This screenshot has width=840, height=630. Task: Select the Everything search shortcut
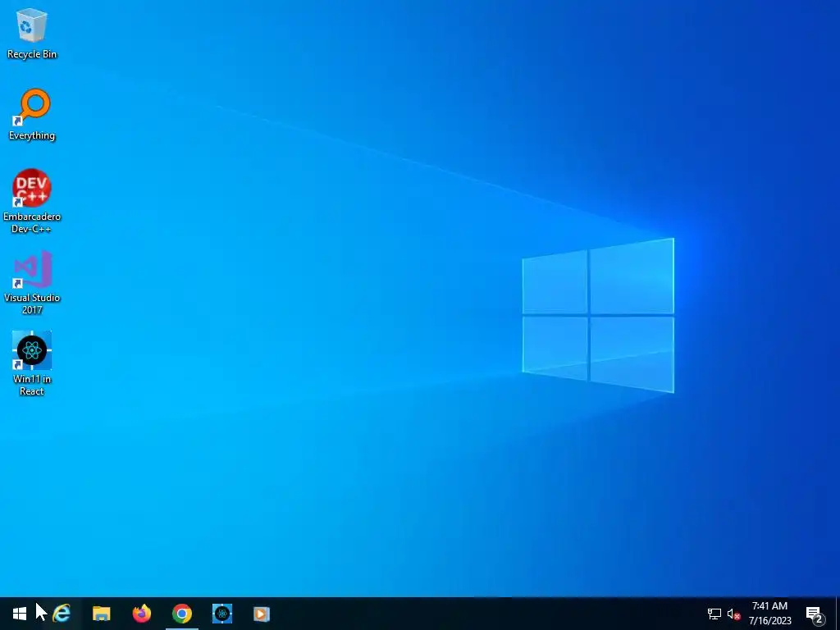point(32,115)
